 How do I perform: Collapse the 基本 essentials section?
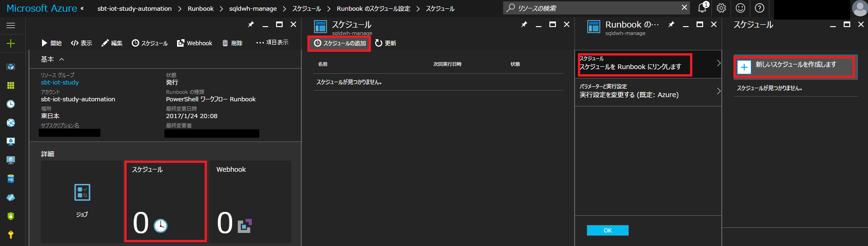(x=52, y=59)
